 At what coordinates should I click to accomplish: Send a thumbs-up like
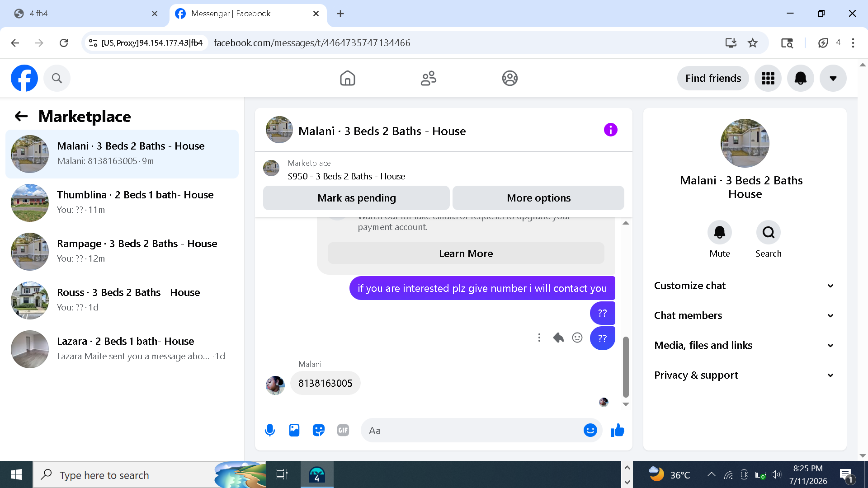617,430
